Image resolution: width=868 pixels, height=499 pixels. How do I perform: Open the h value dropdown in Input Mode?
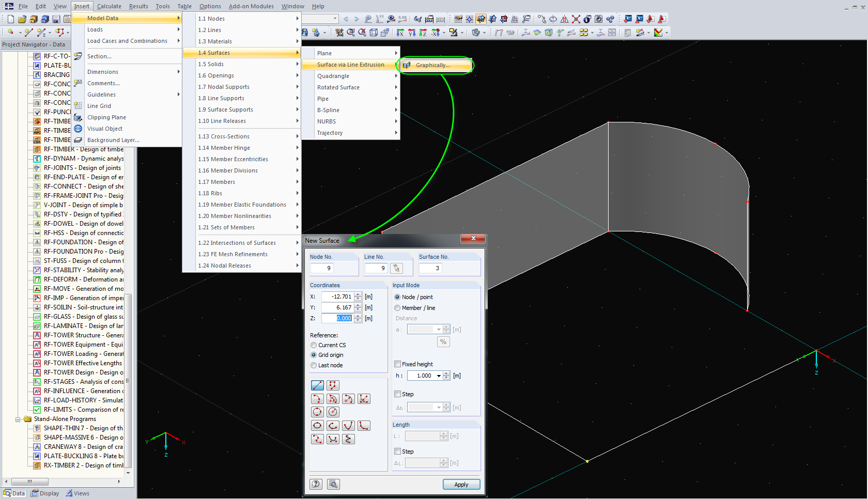click(440, 376)
